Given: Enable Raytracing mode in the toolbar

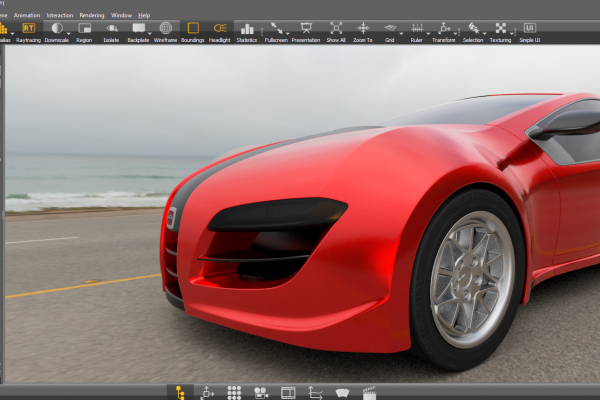Looking at the screenshot, I should [x=29, y=29].
